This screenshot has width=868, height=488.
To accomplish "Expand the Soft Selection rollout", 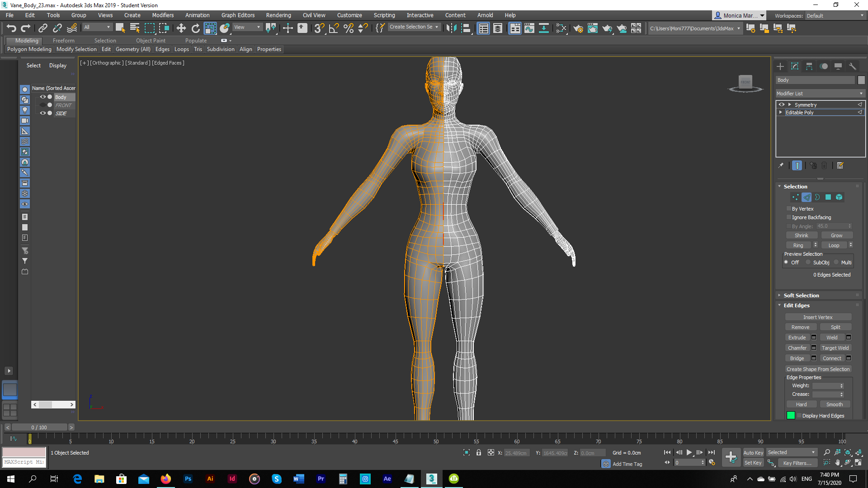I will point(801,296).
